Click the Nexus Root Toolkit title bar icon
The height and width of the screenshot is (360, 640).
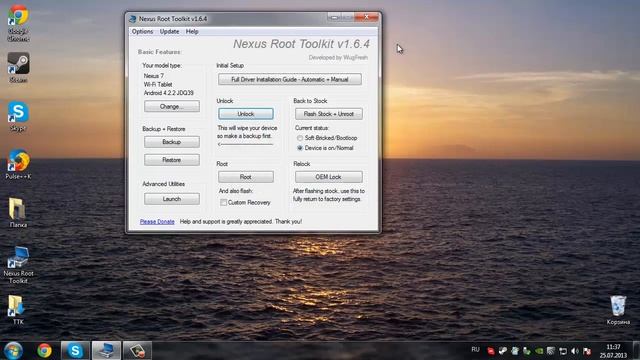click(x=133, y=19)
